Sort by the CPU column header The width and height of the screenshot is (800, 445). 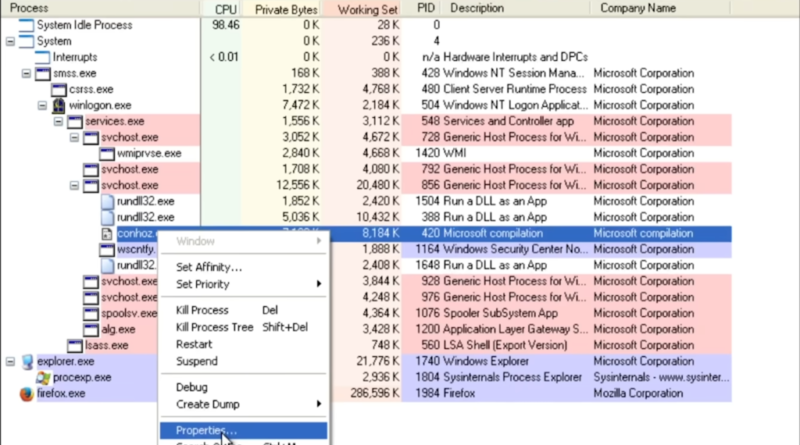point(221,8)
